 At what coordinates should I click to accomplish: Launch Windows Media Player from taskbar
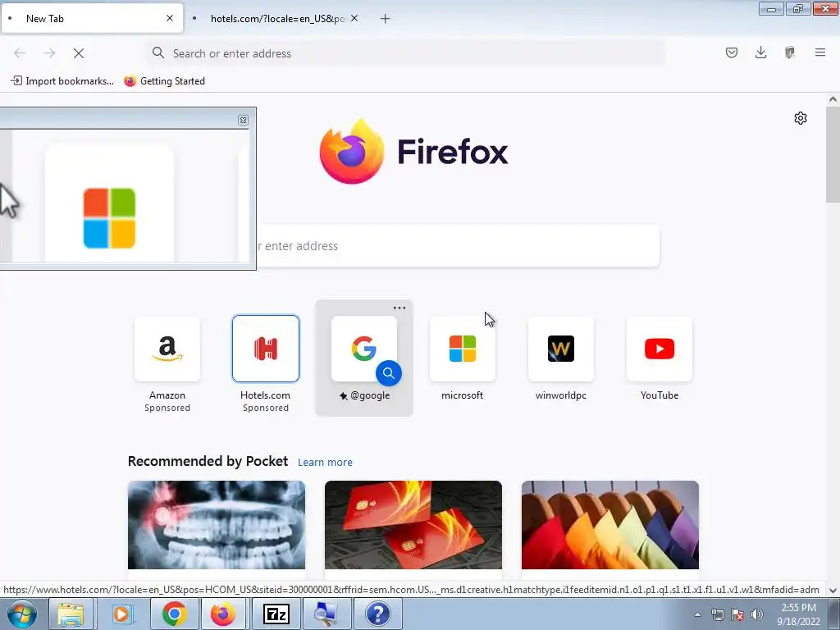(x=121, y=614)
